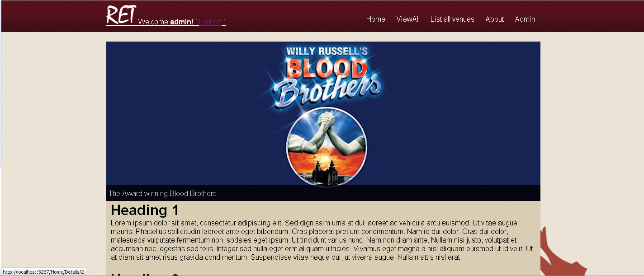
Task: Click the RET site logo
Action: coord(121,14)
